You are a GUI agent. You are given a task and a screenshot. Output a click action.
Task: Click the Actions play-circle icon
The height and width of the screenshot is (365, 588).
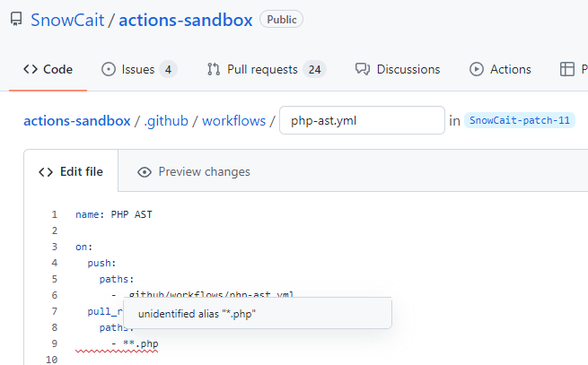477,69
